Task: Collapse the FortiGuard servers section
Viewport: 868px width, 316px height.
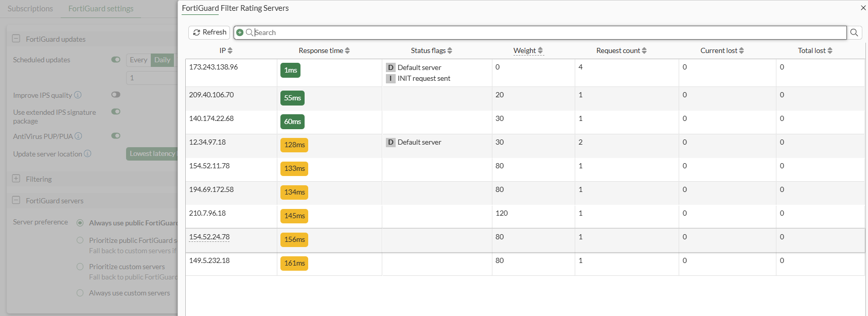Action: (x=16, y=200)
